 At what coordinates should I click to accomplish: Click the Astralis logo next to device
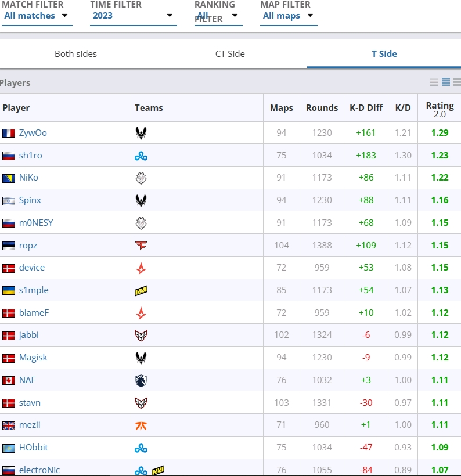point(141,268)
